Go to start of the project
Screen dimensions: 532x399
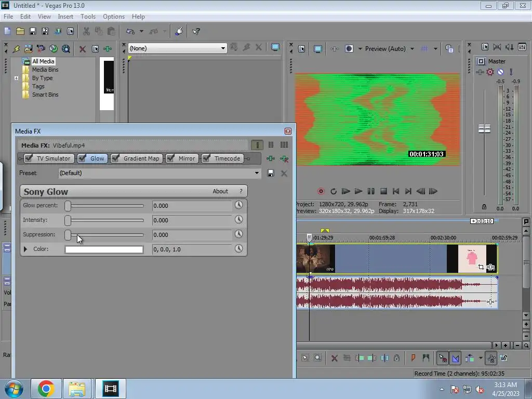[395, 191]
